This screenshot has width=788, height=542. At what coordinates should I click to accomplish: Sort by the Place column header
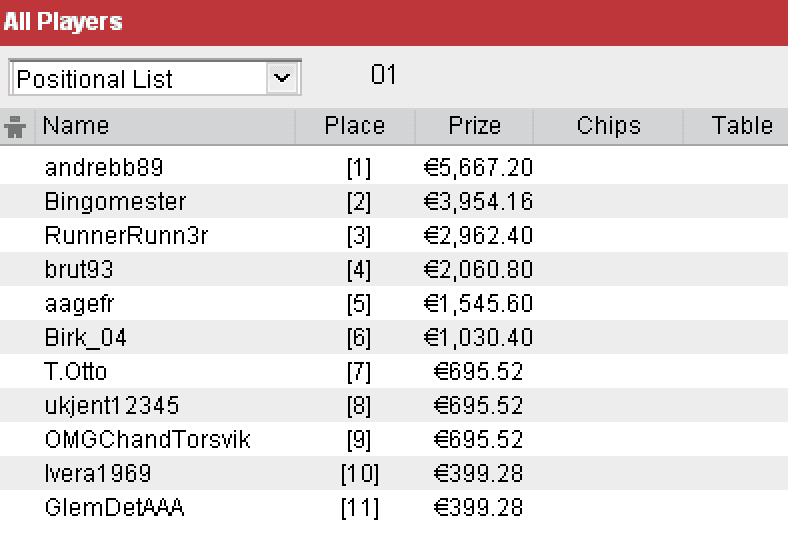click(355, 126)
